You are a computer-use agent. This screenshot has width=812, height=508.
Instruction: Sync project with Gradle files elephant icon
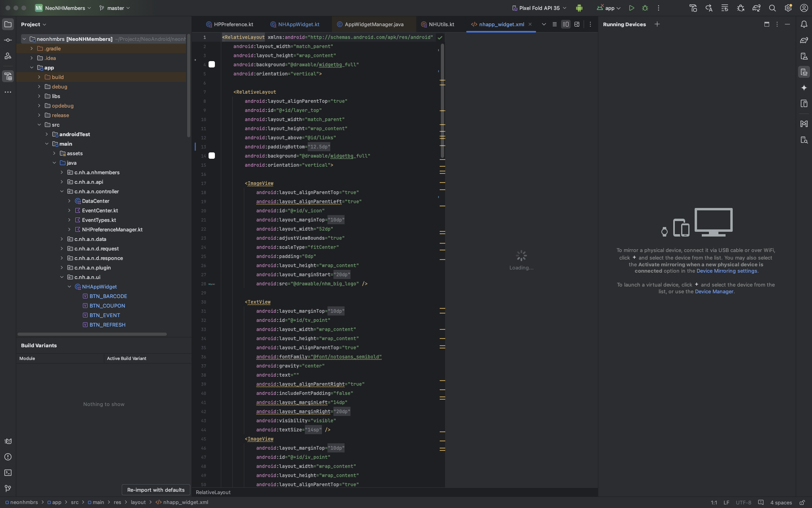[756, 8]
